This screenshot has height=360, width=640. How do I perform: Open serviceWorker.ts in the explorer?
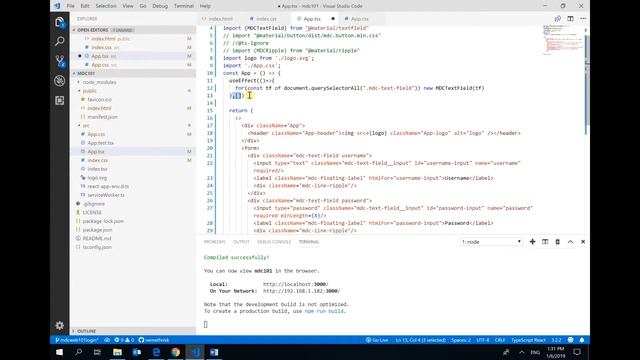click(x=106, y=195)
